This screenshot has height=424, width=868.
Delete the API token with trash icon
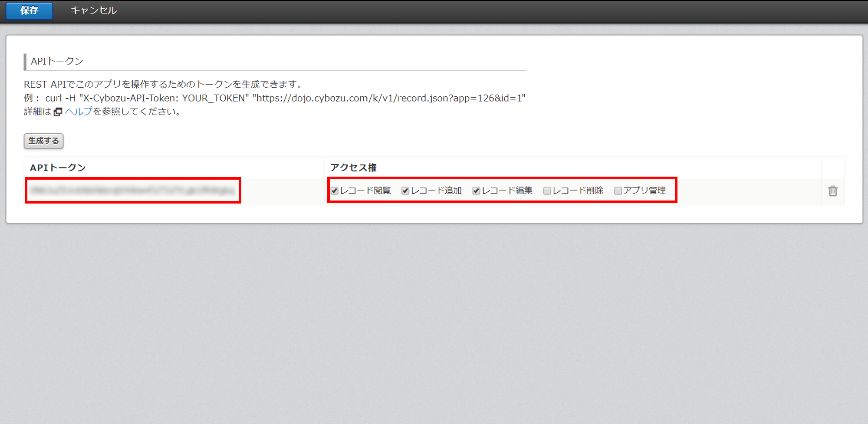pos(832,191)
